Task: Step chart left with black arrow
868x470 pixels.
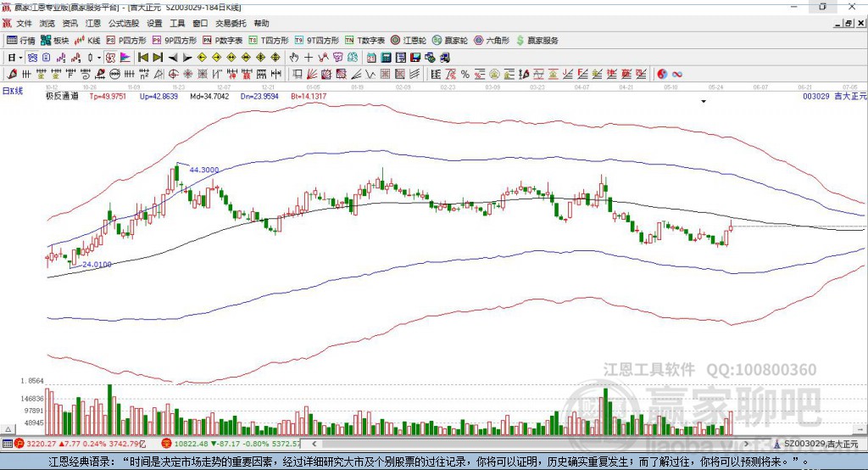Action: click(173, 58)
